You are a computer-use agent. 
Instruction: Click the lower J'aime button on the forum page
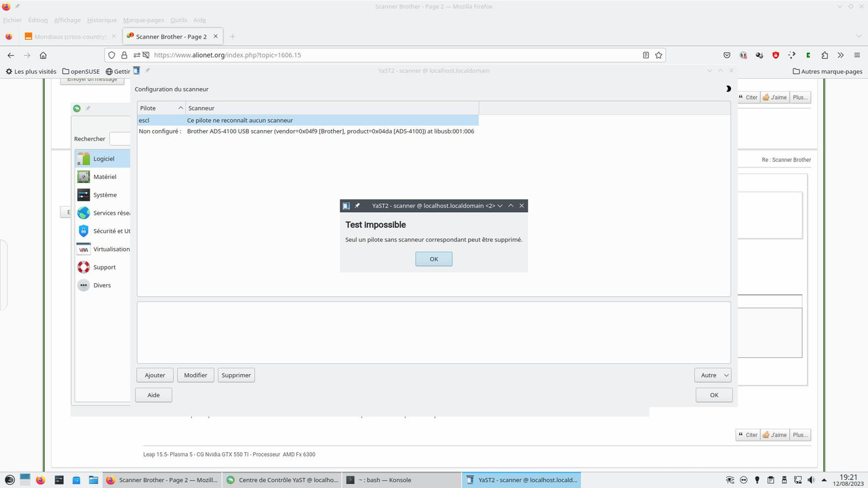(774, 434)
